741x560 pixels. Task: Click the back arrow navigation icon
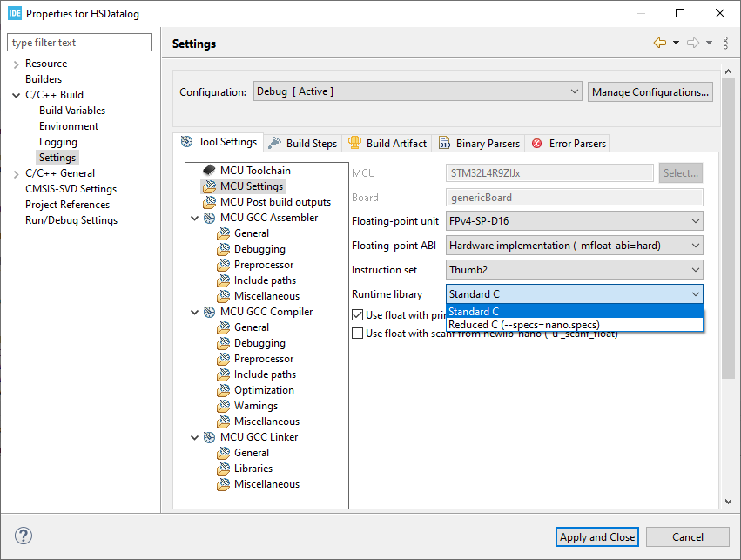[660, 43]
